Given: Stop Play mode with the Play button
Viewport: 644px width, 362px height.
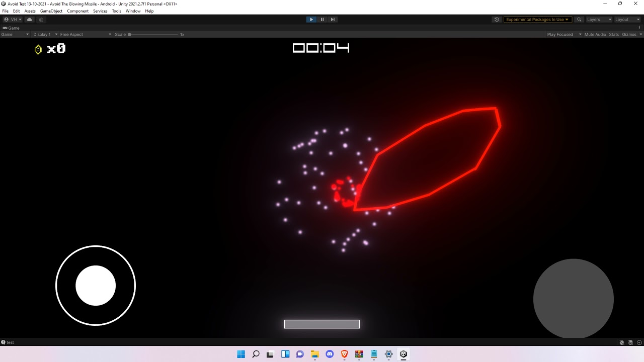Looking at the screenshot, I should [x=311, y=19].
